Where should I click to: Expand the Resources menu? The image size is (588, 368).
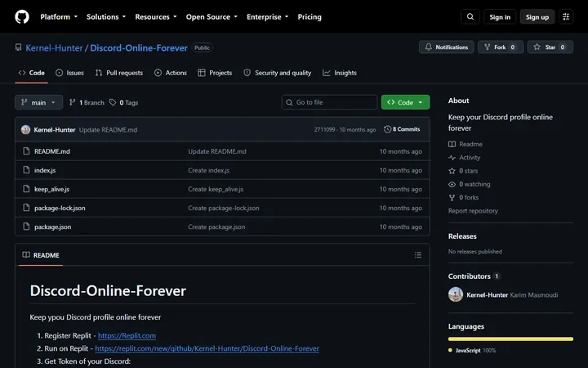(156, 17)
